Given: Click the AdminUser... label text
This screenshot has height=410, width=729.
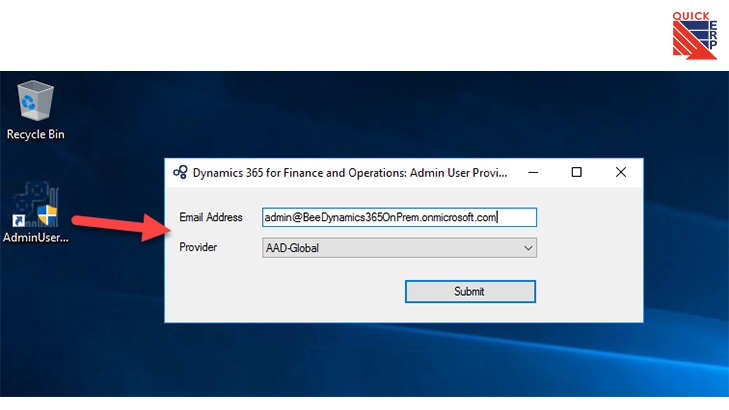Looking at the screenshot, I should click(x=36, y=238).
